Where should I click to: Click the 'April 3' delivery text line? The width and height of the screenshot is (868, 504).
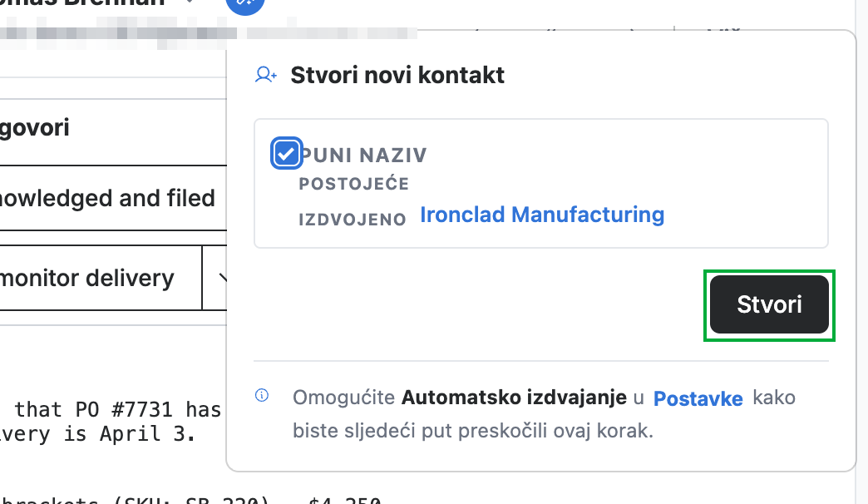pyautogui.click(x=97, y=433)
